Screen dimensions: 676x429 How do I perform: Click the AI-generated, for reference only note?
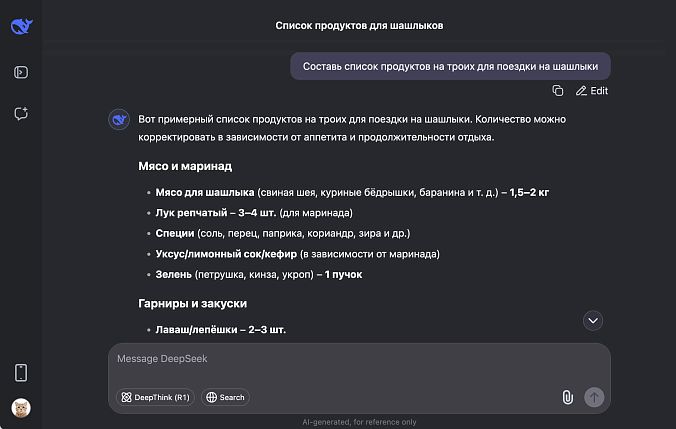359,422
